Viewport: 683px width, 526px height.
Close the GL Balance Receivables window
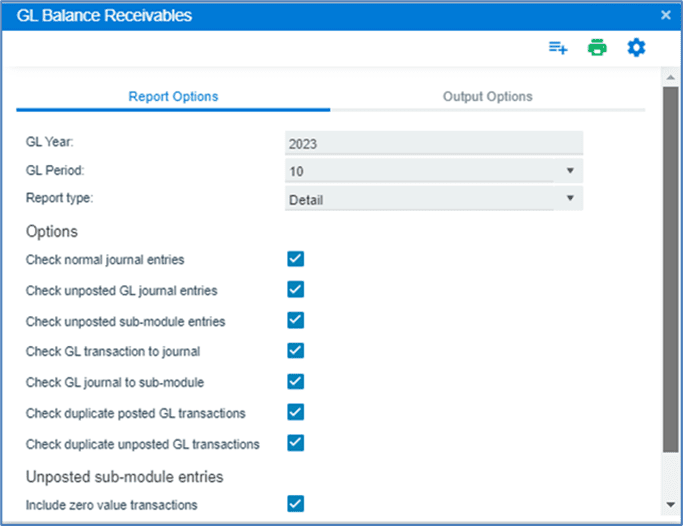(666, 15)
